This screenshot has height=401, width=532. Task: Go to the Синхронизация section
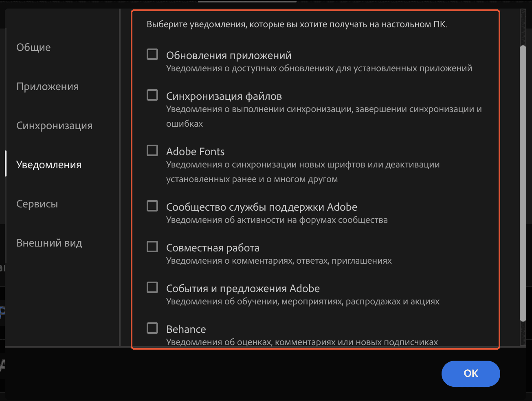[x=54, y=126]
